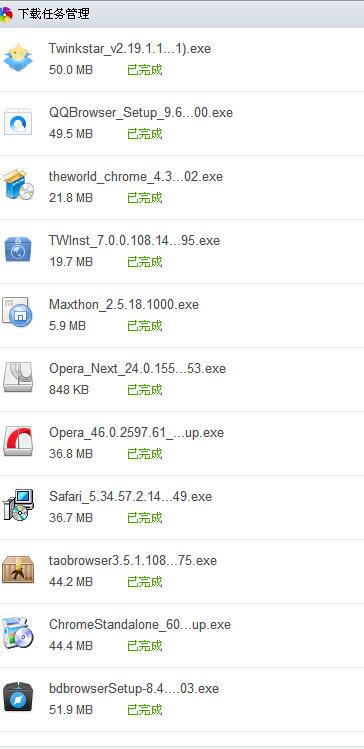Screen dimensions: 364x749
Task: Click the 下载任务管理 window title
Action: (x=54, y=14)
